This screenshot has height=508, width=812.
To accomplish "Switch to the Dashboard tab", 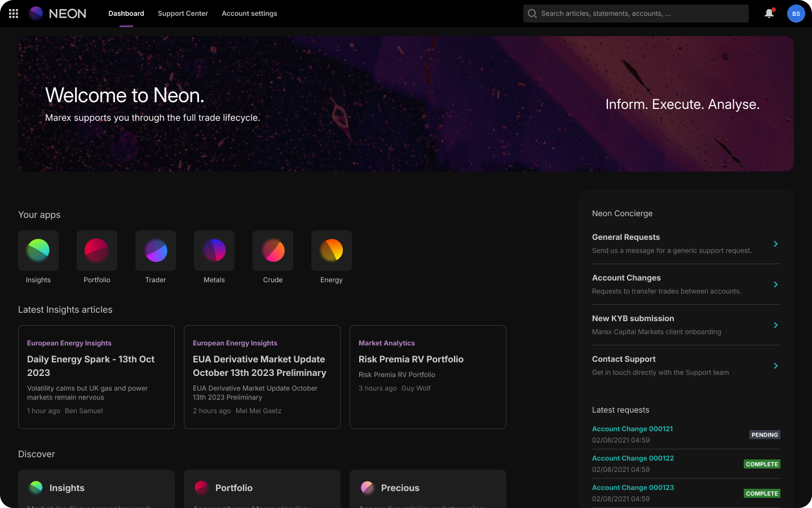I will (126, 14).
